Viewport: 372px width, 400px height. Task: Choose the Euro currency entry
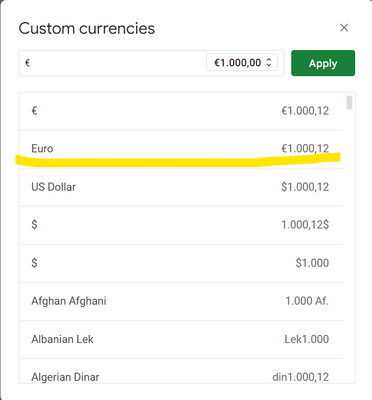point(181,149)
